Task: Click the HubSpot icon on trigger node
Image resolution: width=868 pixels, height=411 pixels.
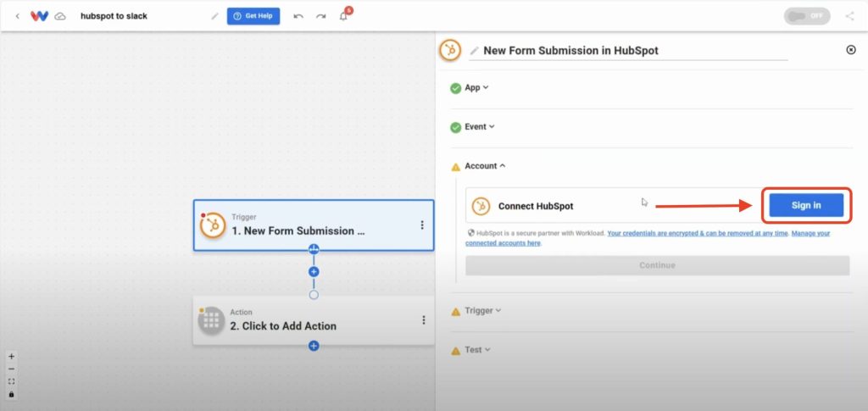Action: point(213,225)
